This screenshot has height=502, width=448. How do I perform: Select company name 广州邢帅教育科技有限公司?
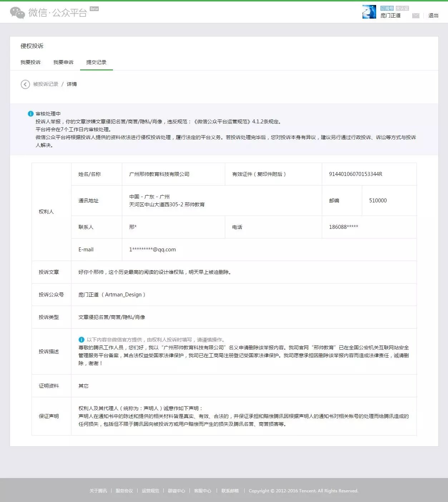coord(159,174)
